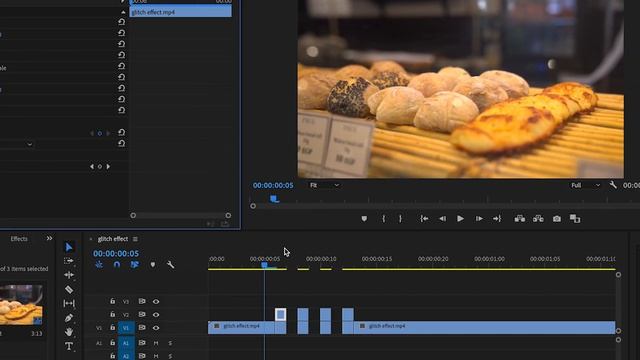Click timeline playhead on ruler
The image size is (640, 360).
[x=264, y=265]
